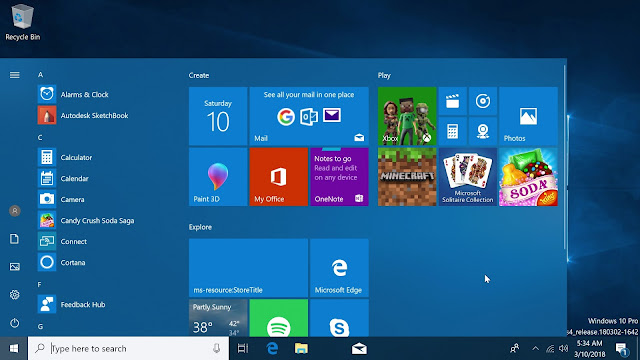This screenshot has width=640, height=360.
Task: Open the Partly Sunny weather tile
Action: (218, 318)
